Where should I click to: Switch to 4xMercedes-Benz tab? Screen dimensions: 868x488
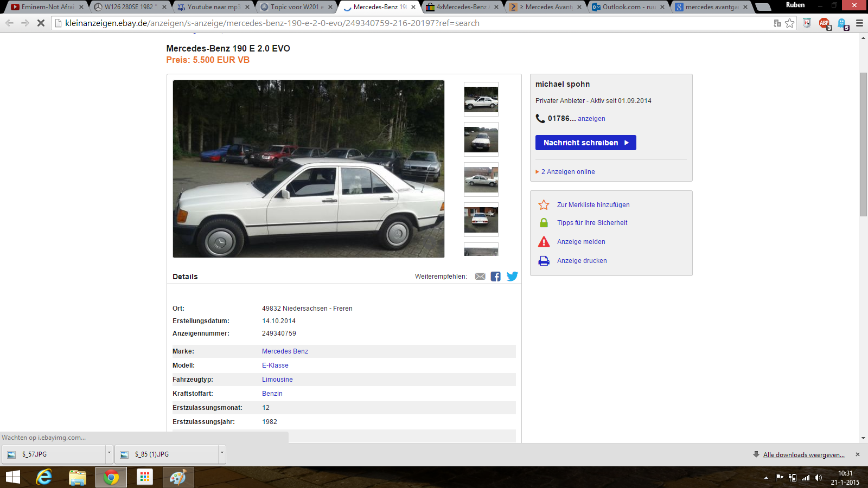tap(462, 7)
